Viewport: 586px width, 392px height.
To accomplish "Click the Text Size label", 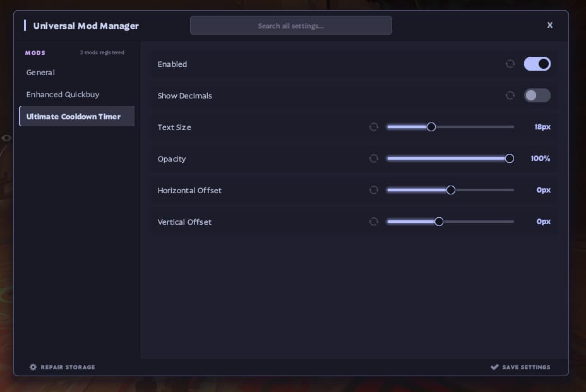I will pyautogui.click(x=174, y=128).
